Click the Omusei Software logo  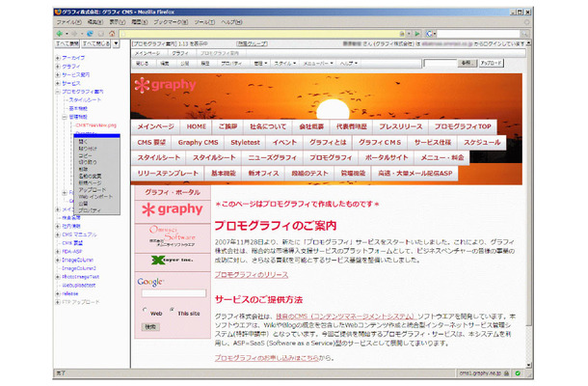pyautogui.click(x=173, y=236)
